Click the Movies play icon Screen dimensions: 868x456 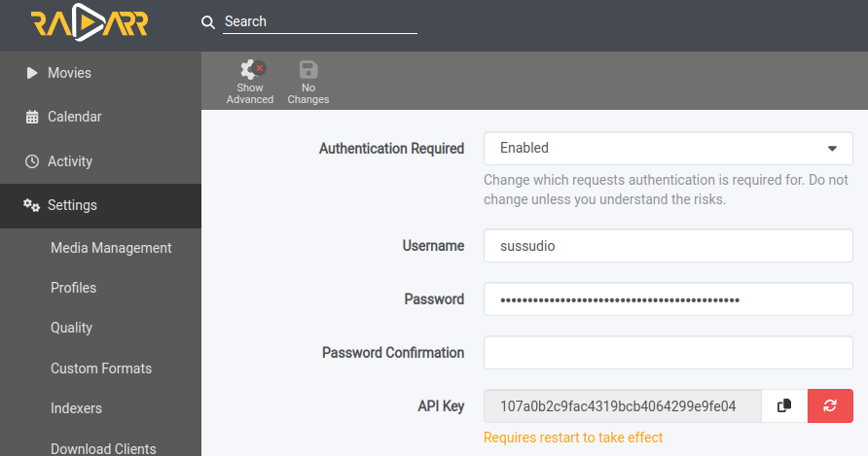click(x=32, y=73)
